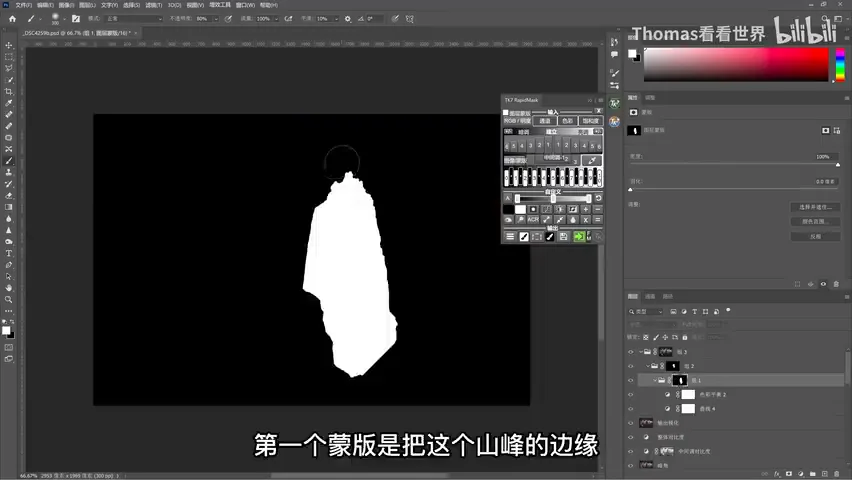Select the Eyedropper tool in toolbox

tap(9, 103)
